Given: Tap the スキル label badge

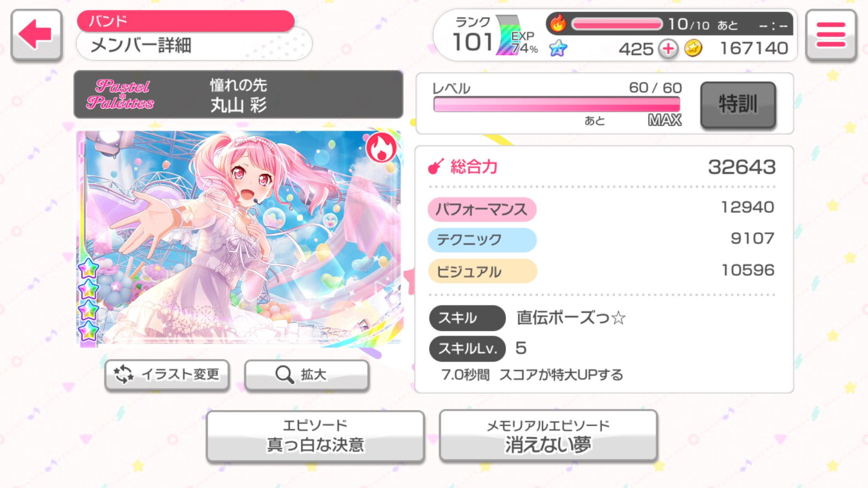Looking at the screenshot, I should coord(467,318).
